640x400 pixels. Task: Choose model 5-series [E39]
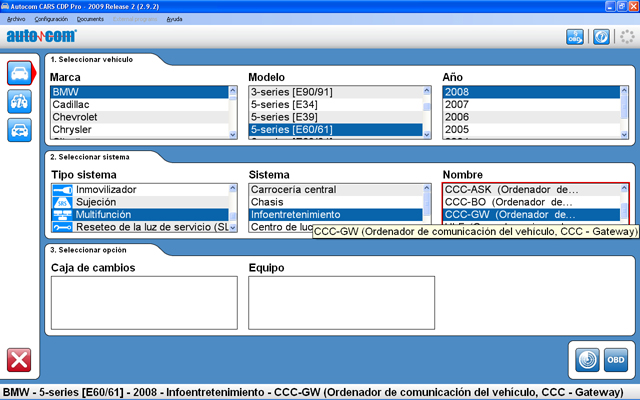336,117
